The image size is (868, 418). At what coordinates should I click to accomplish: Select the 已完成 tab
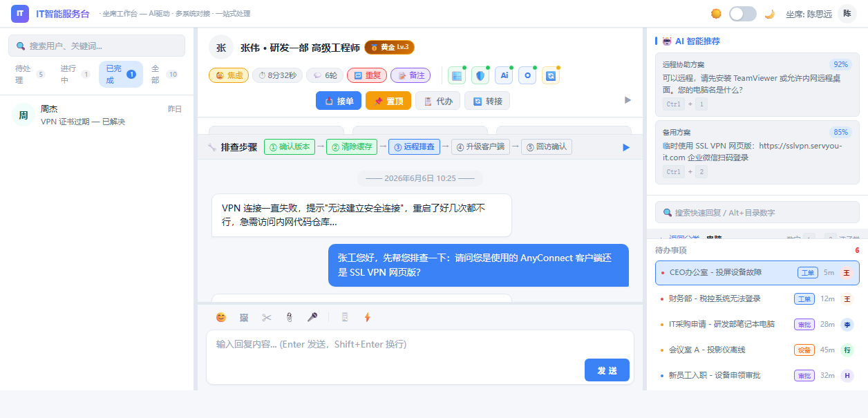[121, 74]
